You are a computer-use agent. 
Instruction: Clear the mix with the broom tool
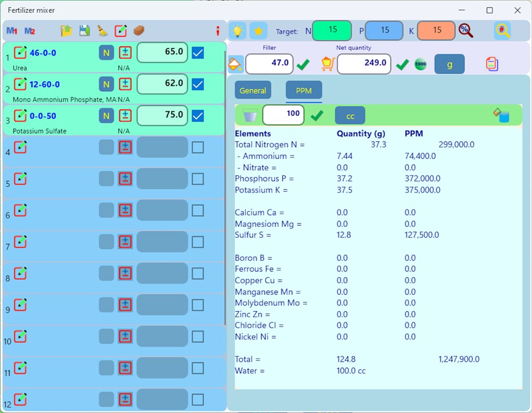pyautogui.click(x=103, y=31)
